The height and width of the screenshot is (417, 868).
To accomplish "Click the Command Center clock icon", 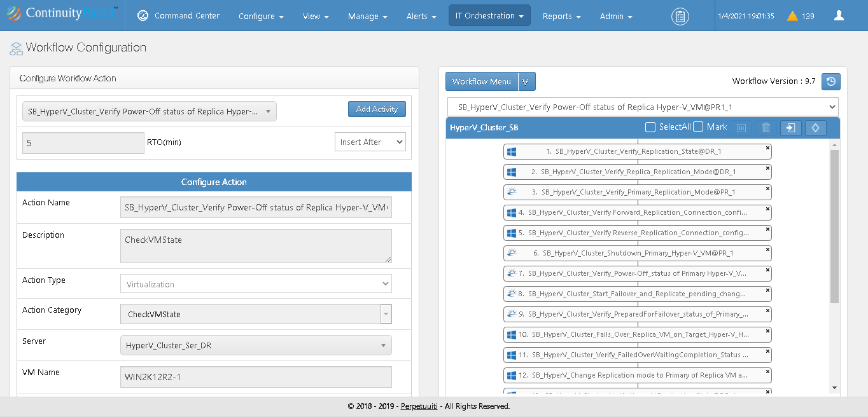I will click(143, 16).
